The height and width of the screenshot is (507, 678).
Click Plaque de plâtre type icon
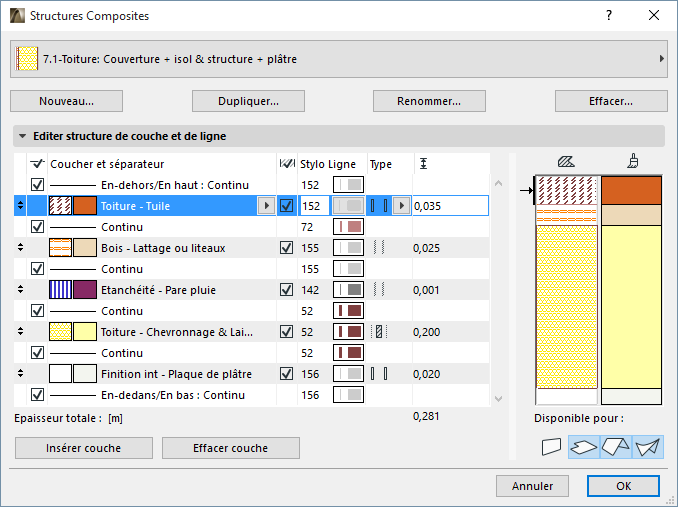click(x=379, y=373)
